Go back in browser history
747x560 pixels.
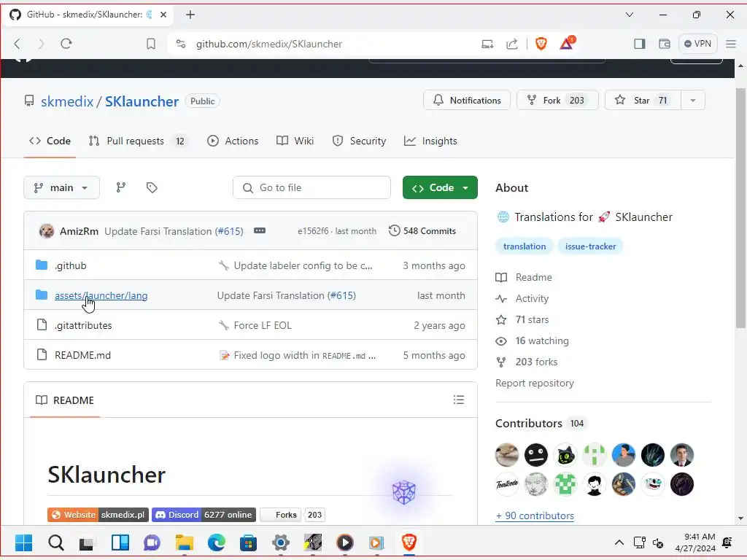(x=18, y=44)
